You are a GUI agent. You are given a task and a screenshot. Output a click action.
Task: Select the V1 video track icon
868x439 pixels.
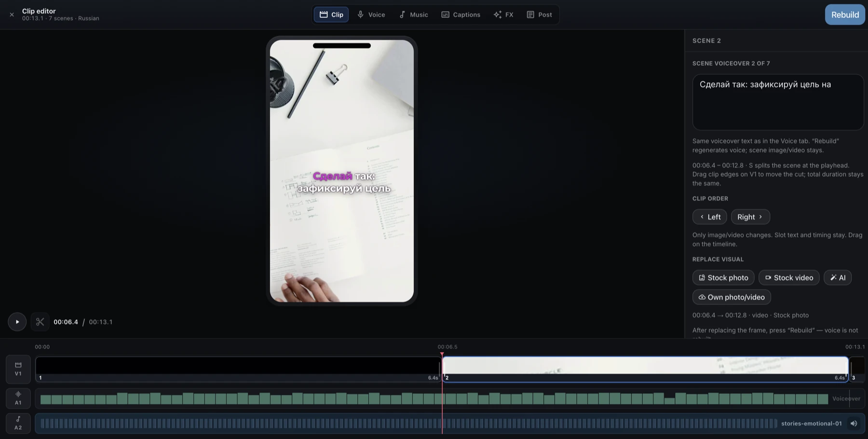point(18,369)
